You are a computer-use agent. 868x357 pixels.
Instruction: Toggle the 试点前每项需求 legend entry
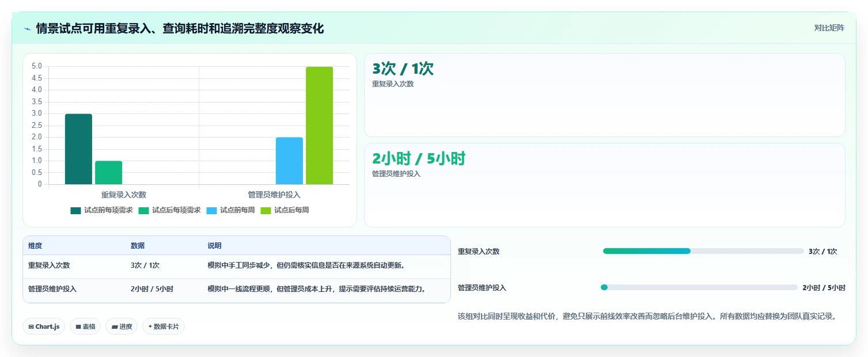[x=101, y=210]
